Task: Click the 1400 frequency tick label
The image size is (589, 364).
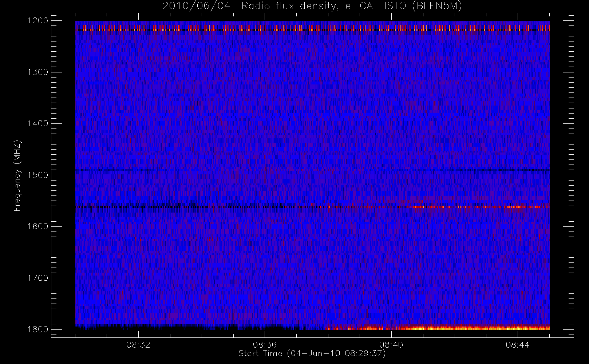Action: click(38, 124)
